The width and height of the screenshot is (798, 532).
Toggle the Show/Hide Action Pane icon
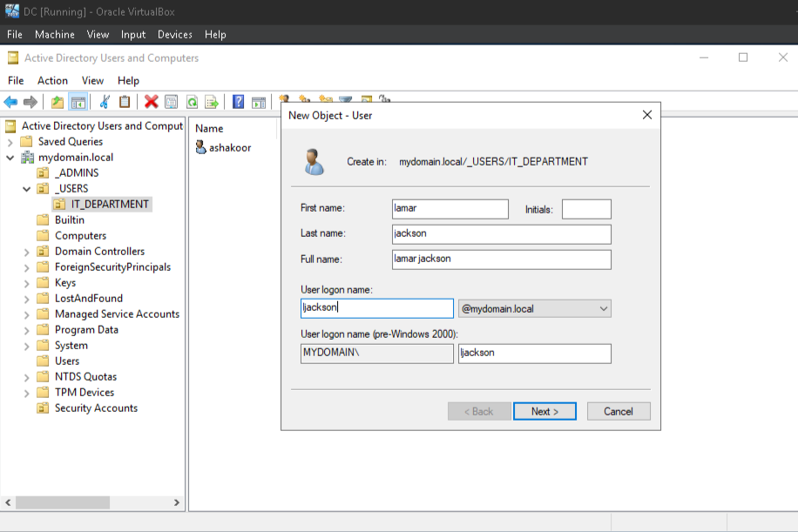tap(259, 102)
